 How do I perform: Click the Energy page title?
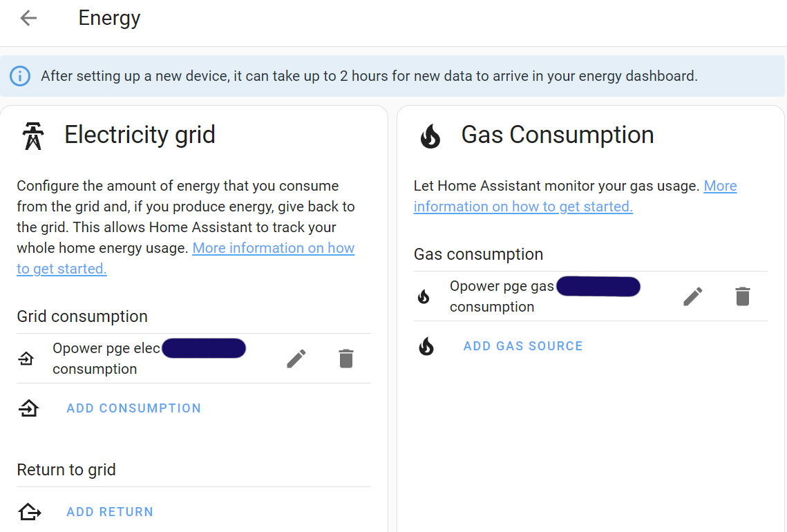pyautogui.click(x=109, y=18)
